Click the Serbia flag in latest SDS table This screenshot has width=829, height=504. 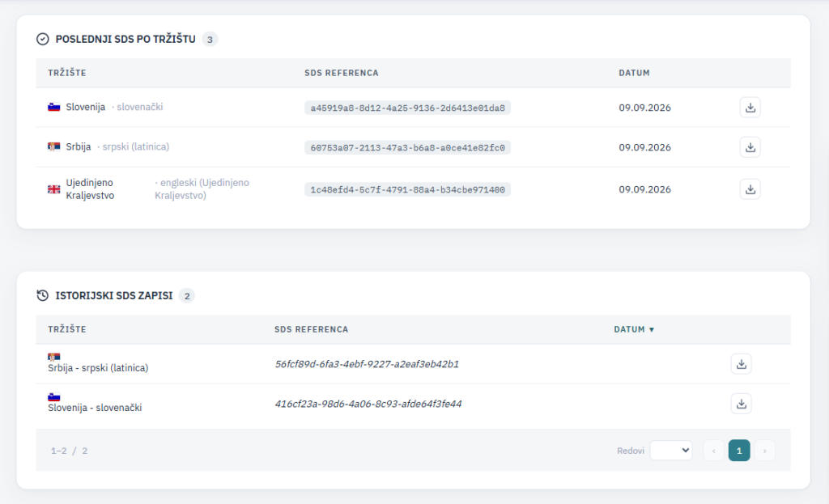click(x=54, y=147)
